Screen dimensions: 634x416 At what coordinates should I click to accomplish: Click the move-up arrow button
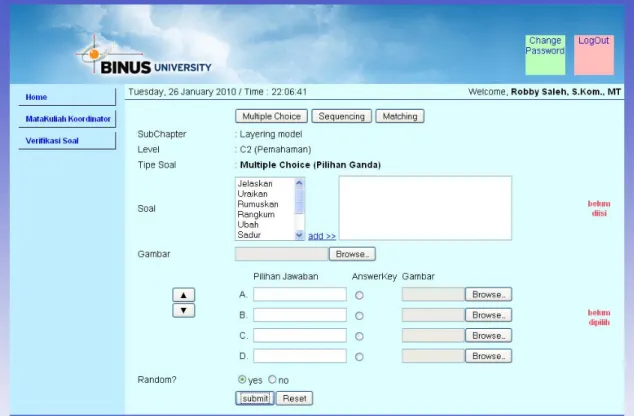184,295
